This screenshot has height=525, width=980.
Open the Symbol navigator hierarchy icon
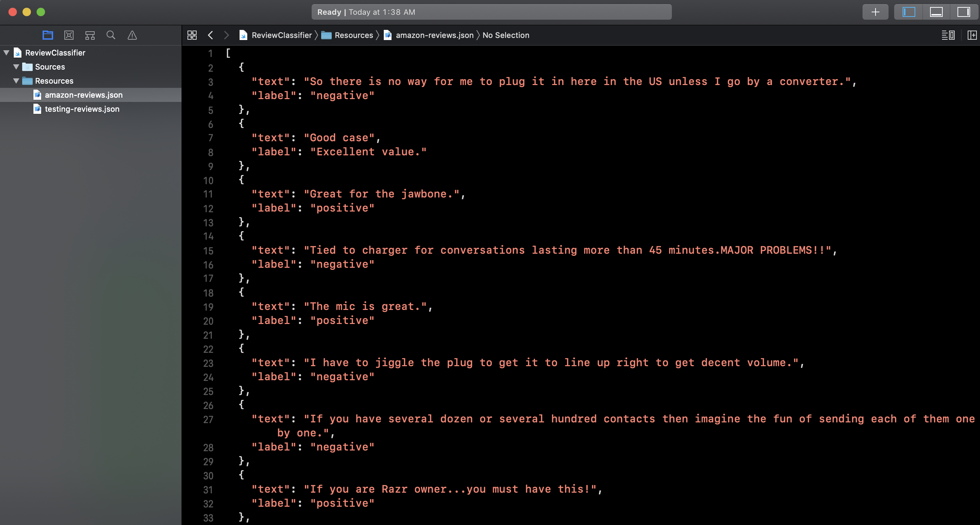[90, 35]
